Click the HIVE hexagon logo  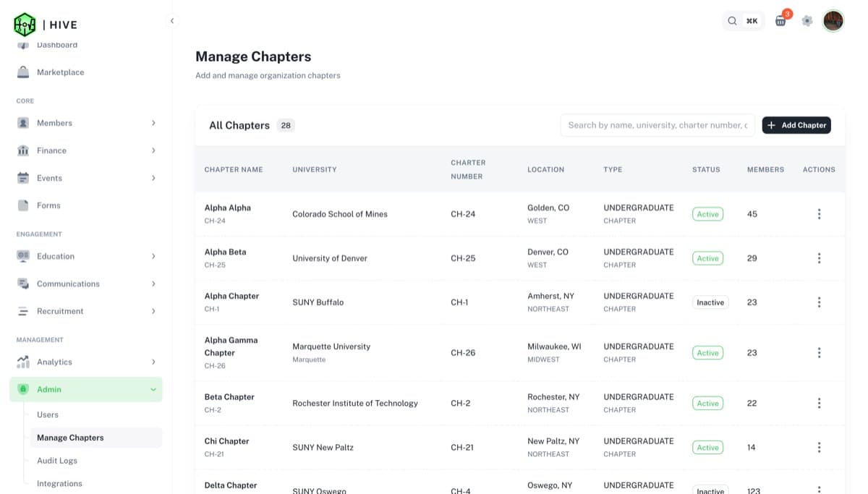(25, 25)
